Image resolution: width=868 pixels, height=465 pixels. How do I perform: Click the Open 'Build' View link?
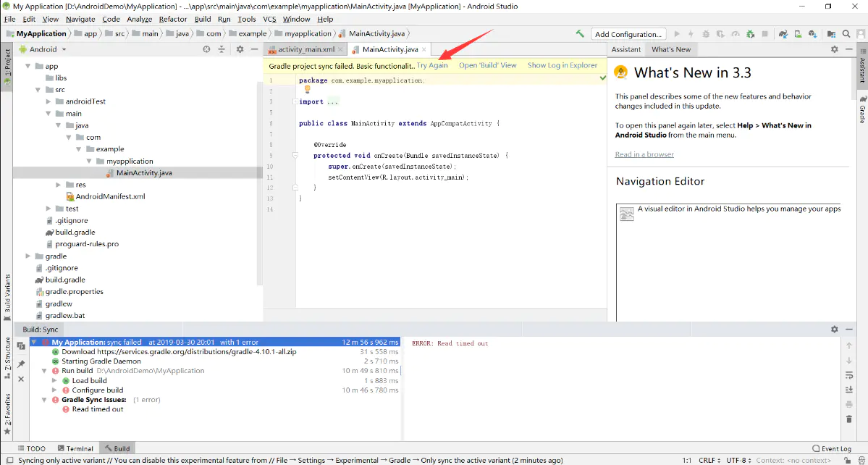coord(488,65)
